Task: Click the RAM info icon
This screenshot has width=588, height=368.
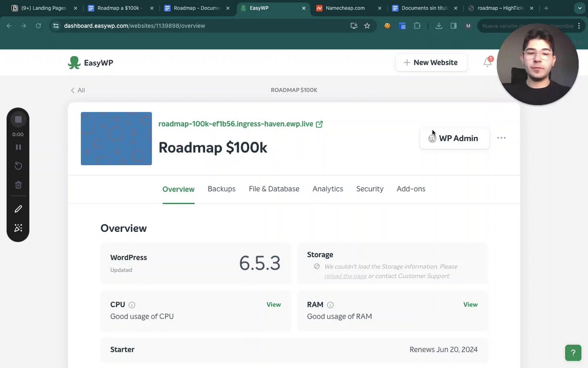Action: click(x=330, y=305)
